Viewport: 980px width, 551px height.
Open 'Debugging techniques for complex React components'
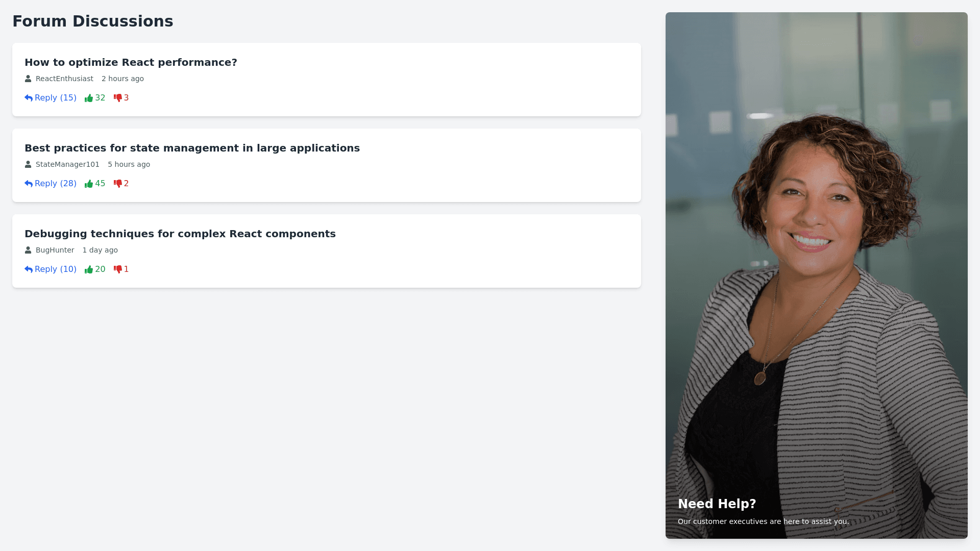[180, 234]
